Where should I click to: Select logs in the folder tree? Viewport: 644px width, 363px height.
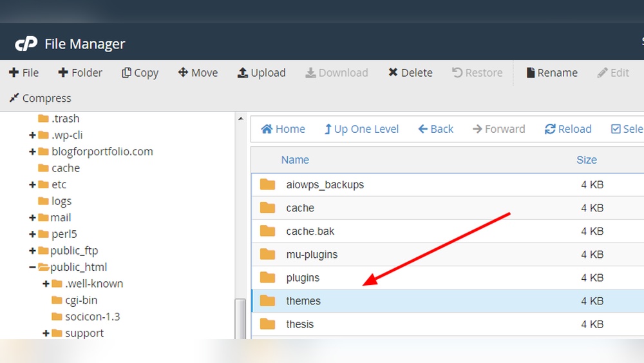coord(62,201)
